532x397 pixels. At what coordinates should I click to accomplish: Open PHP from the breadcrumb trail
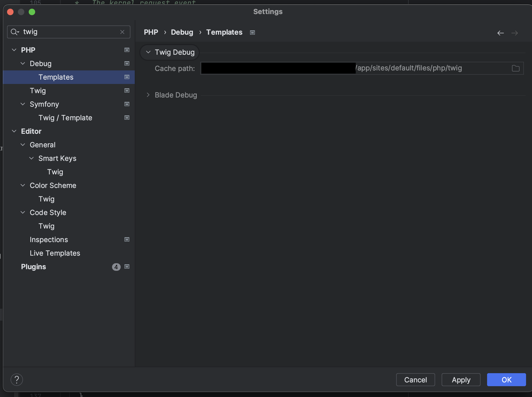[x=151, y=32]
